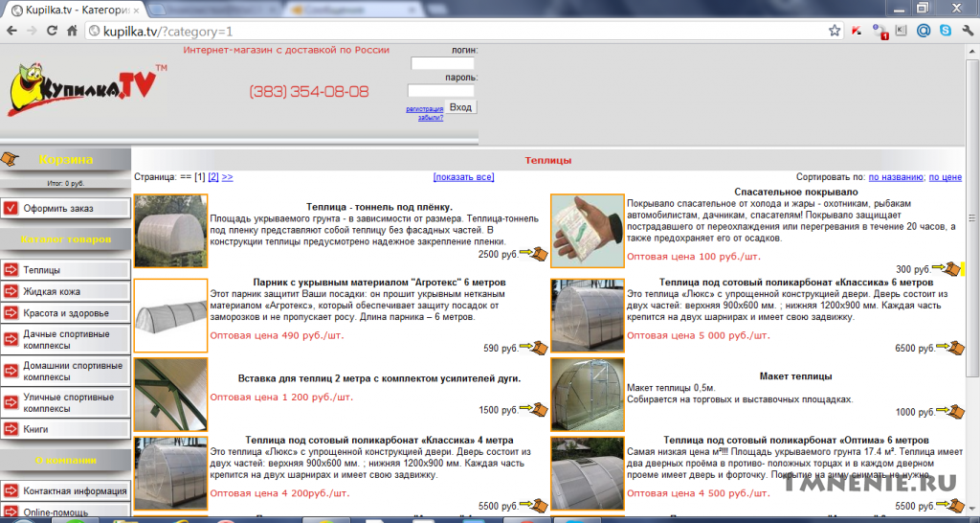
Task: Click показать все link
Action: coord(464,177)
